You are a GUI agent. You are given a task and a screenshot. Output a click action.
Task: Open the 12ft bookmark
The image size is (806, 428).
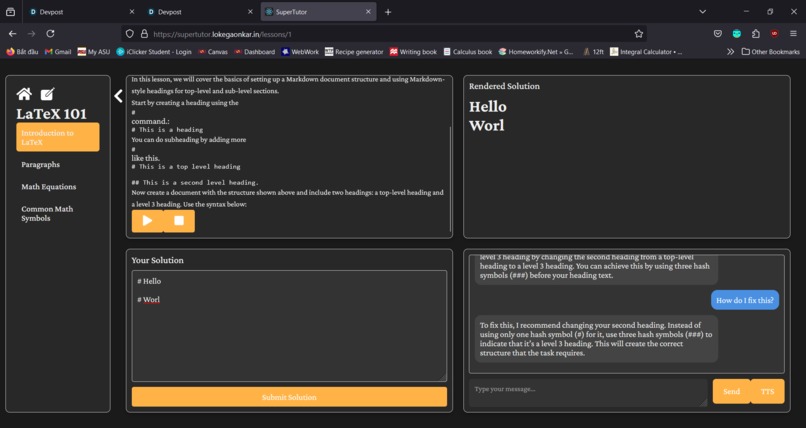pos(593,52)
